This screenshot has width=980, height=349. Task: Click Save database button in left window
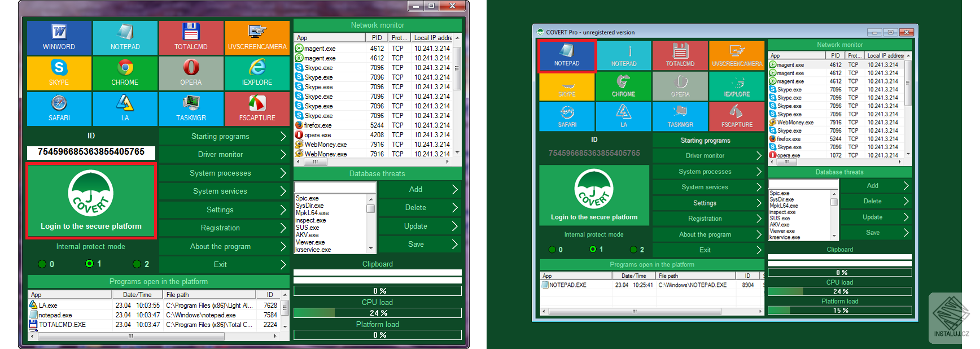(x=419, y=244)
